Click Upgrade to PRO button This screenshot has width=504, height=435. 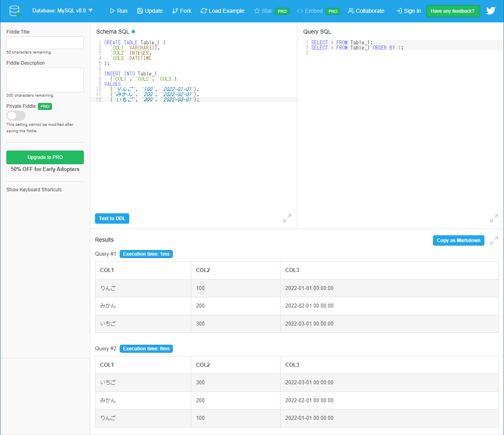45,157
